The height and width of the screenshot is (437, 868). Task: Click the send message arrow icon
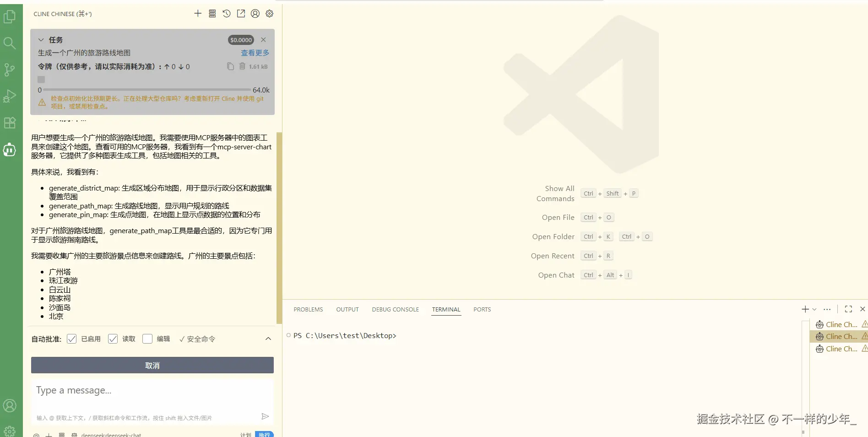pos(265,416)
